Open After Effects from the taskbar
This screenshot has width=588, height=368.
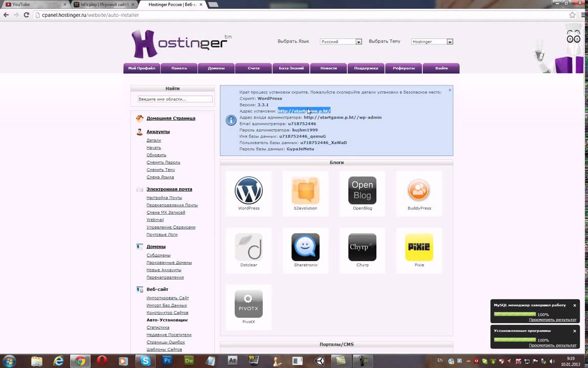[x=232, y=360]
